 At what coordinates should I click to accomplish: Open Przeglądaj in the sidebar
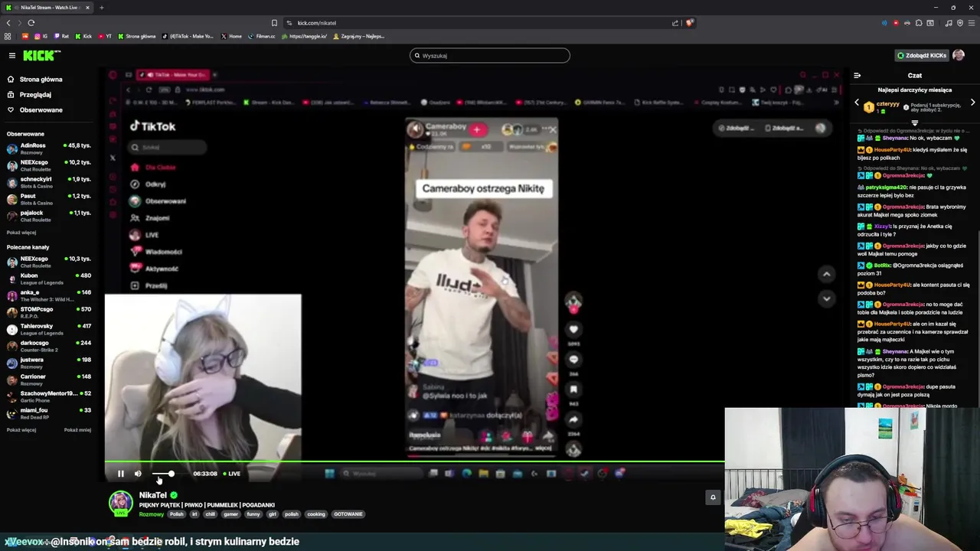pyautogui.click(x=35, y=94)
